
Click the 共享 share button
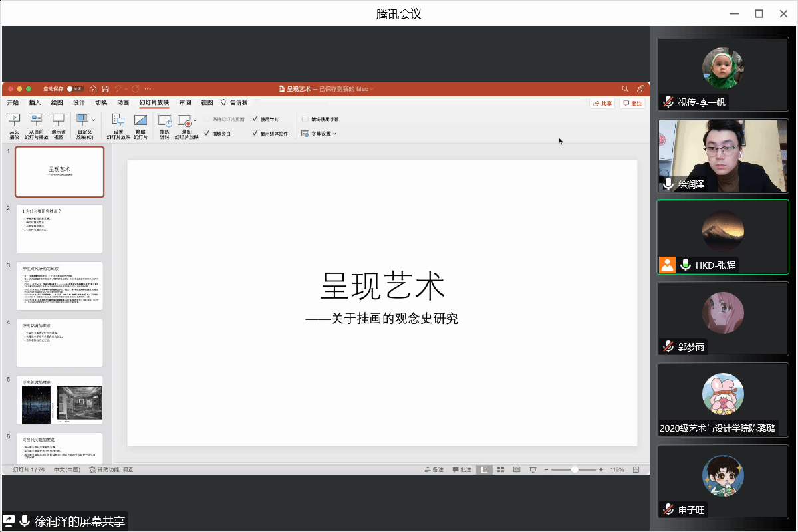602,104
